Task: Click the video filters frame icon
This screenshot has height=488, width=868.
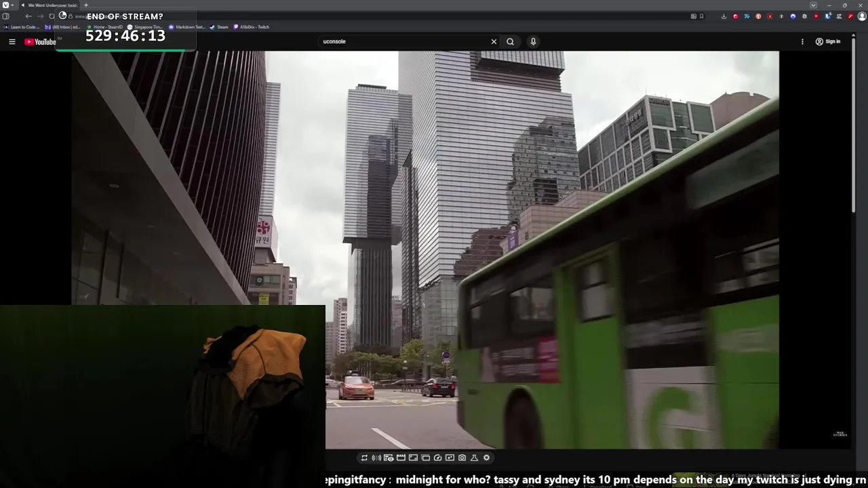Action: point(450,458)
